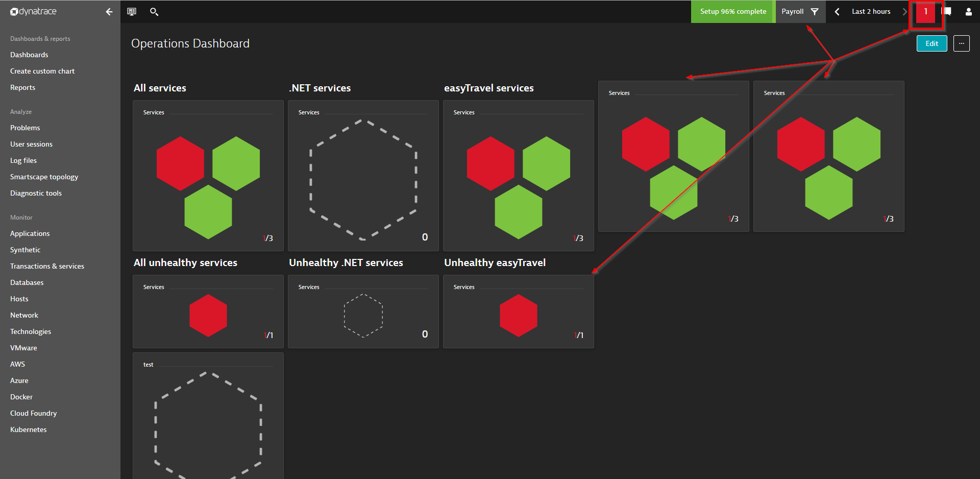This screenshot has height=479, width=980.
Task: Open Log files in sidebar
Action: [x=23, y=160]
